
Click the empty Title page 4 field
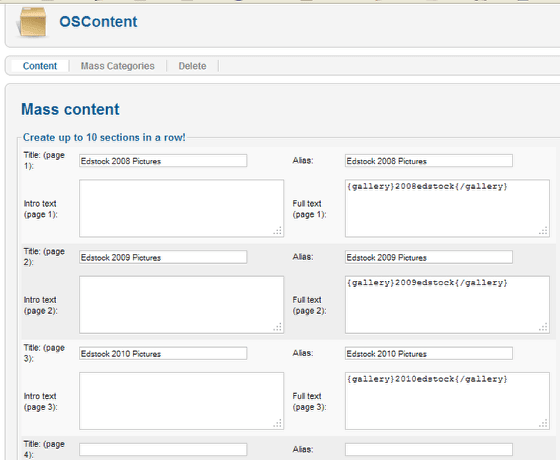(163, 449)
